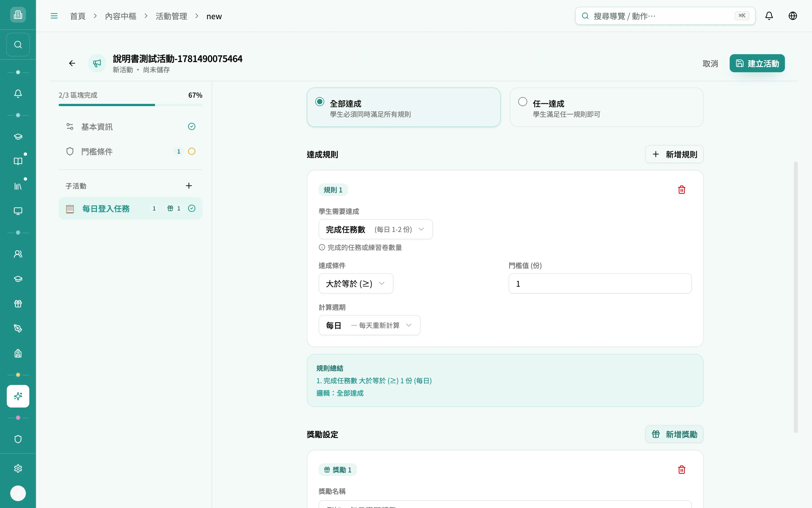
Task: Open the monitor sidebar icon
Action: tap(18, 211)
